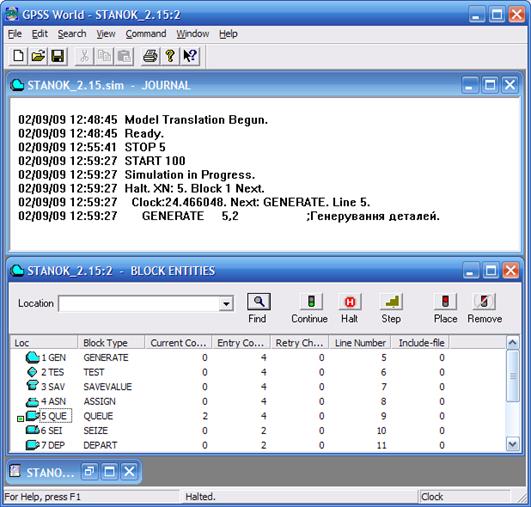Screen dimensions: 531x507
Task: Open the Command menu
Action: 146,34
